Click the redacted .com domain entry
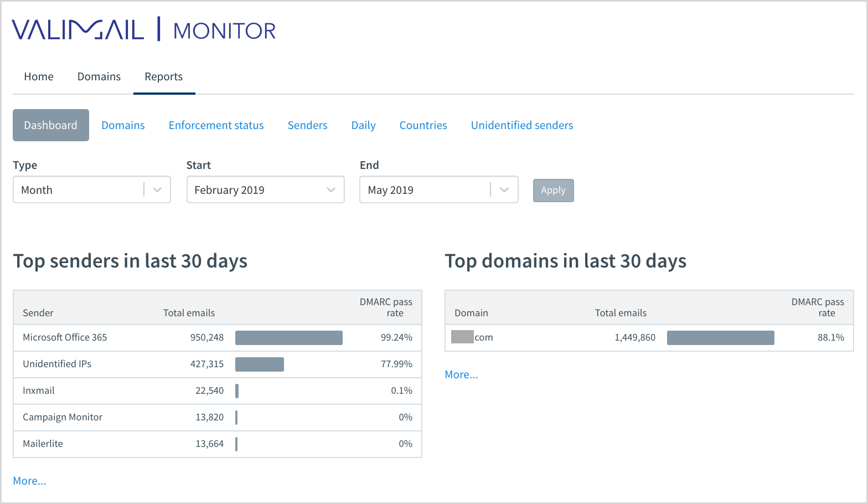Image resolution: width=868 pixels, height=504 pixels. click(x=472, y=337)
